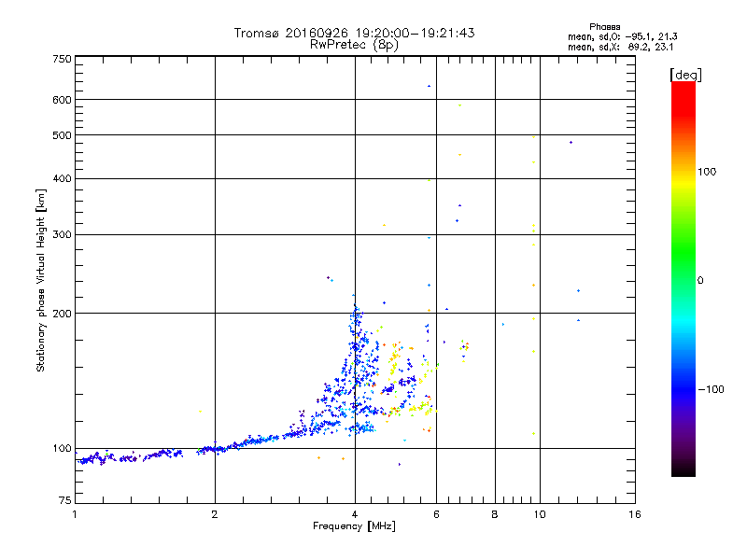Viewport: 747px width, 560px height.
Task: Click the y-axis label "600"
Action: [x=62, y=100]
